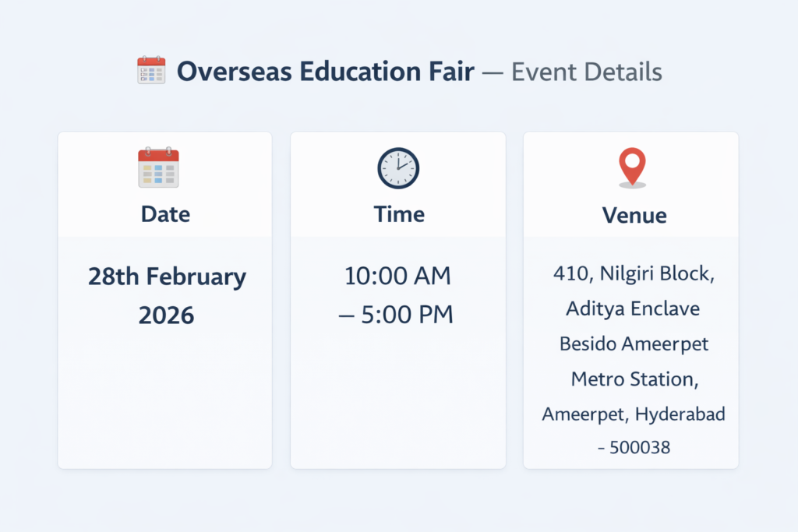
Task: Select the Date heading label
Action: pyautogui.click(x=165, y=214)
